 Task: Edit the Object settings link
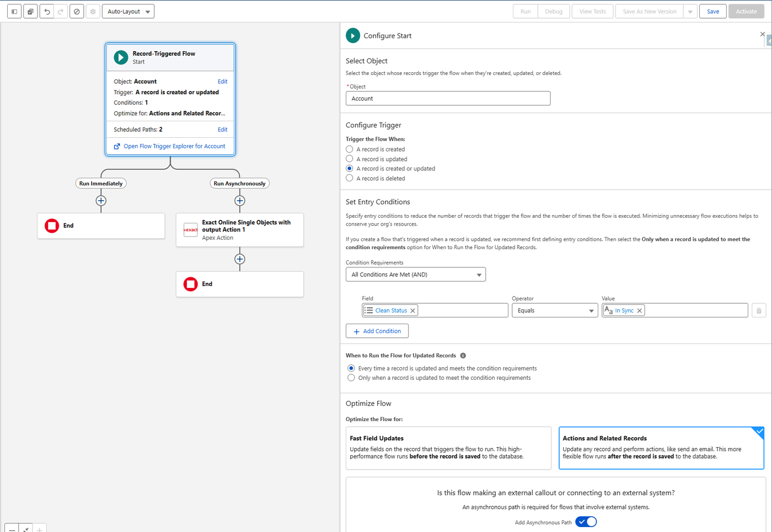222,82
